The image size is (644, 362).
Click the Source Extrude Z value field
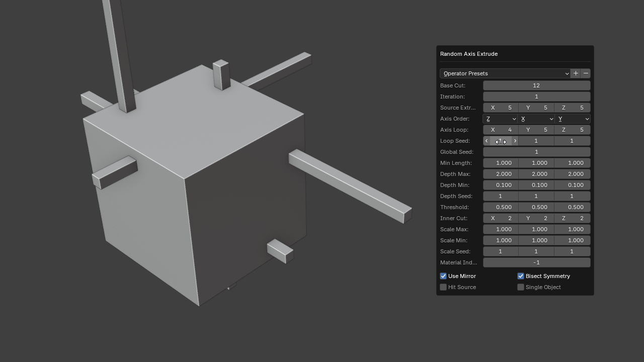tap(572, 108)
